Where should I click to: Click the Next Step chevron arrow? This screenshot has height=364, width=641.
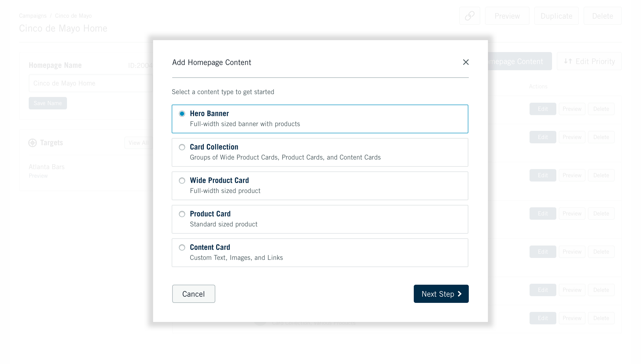[459, 294]
